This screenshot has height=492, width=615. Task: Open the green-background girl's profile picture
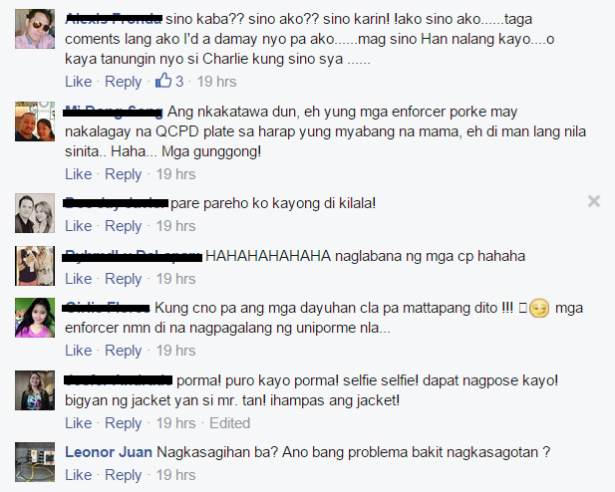[x=35, y=318]
